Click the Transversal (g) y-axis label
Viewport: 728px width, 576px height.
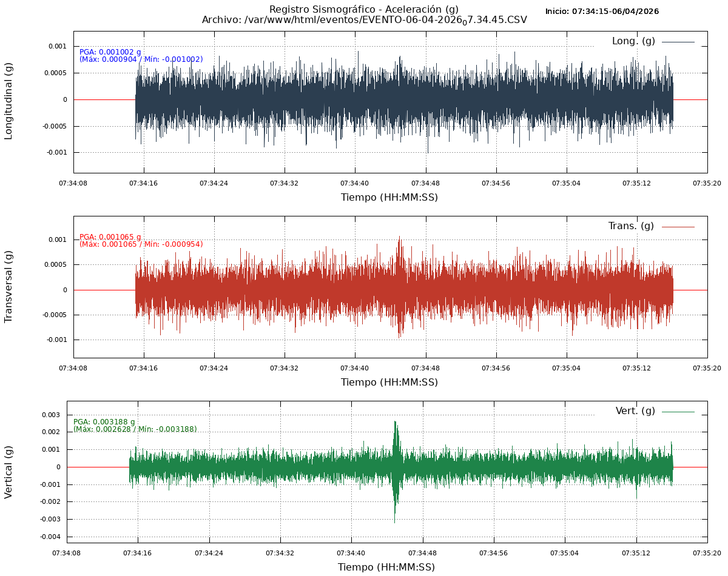(x=8, y=286)
